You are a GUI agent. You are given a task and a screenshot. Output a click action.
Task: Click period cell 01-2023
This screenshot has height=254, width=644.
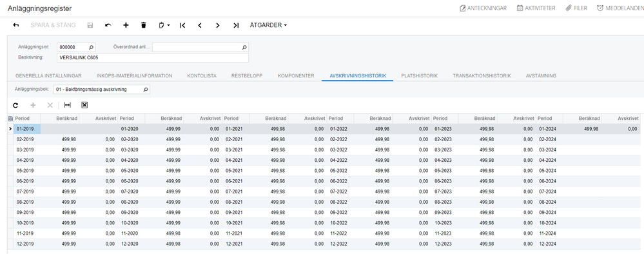(445, 129)
